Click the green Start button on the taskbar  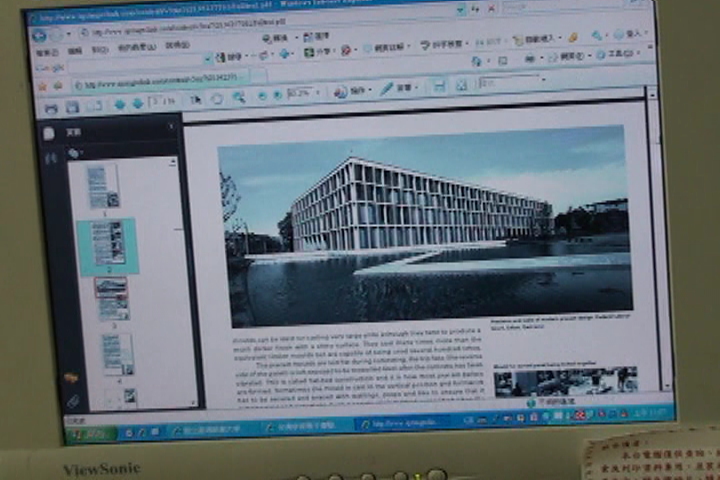tap(91, 435)
